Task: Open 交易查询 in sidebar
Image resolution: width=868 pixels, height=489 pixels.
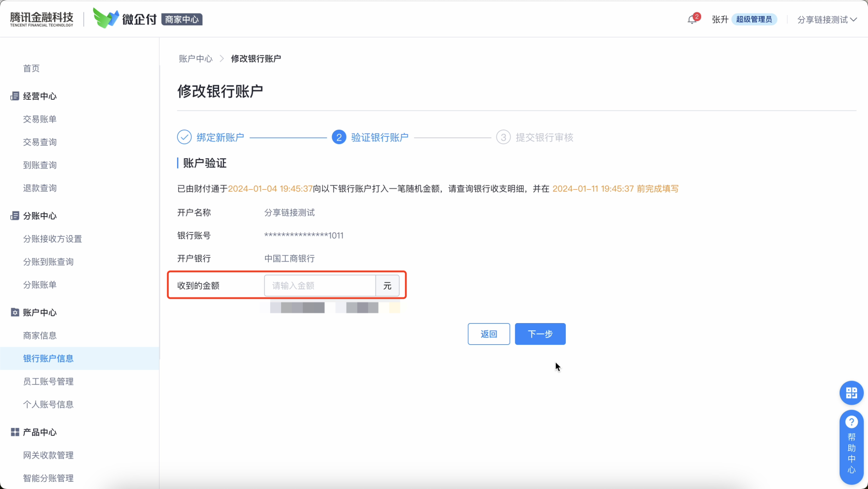Action: [x=40, y=142]
